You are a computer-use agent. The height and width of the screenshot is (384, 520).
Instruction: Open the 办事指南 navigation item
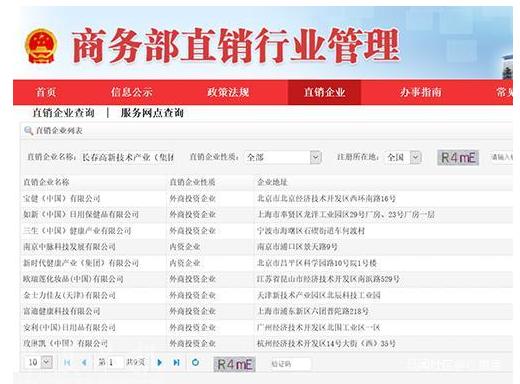click(x=421, y=92)
